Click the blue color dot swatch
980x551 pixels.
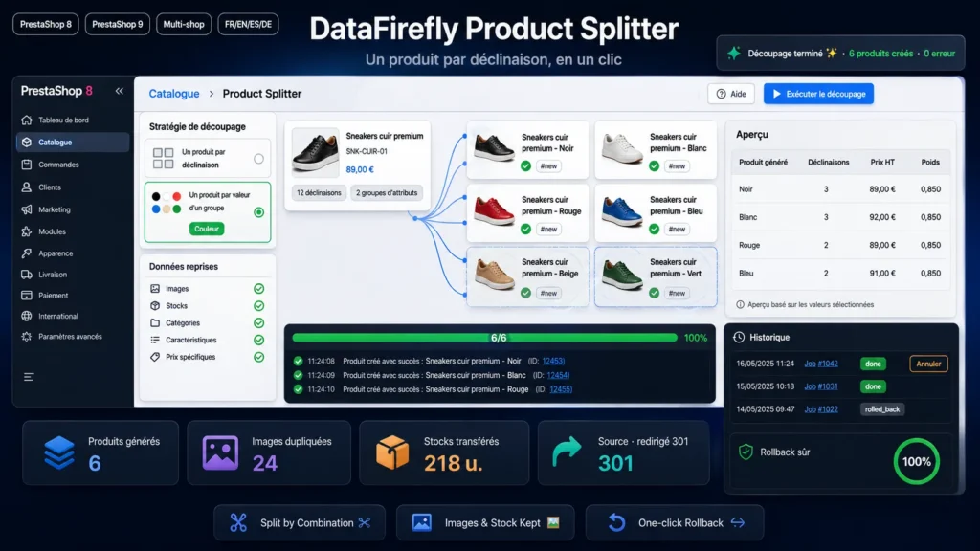[156, 209]
